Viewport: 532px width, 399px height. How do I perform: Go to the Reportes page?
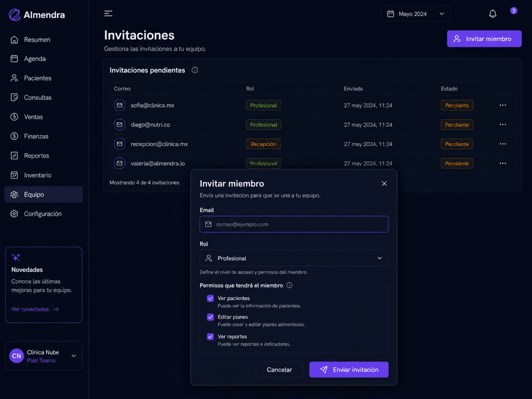pos(44,156)
